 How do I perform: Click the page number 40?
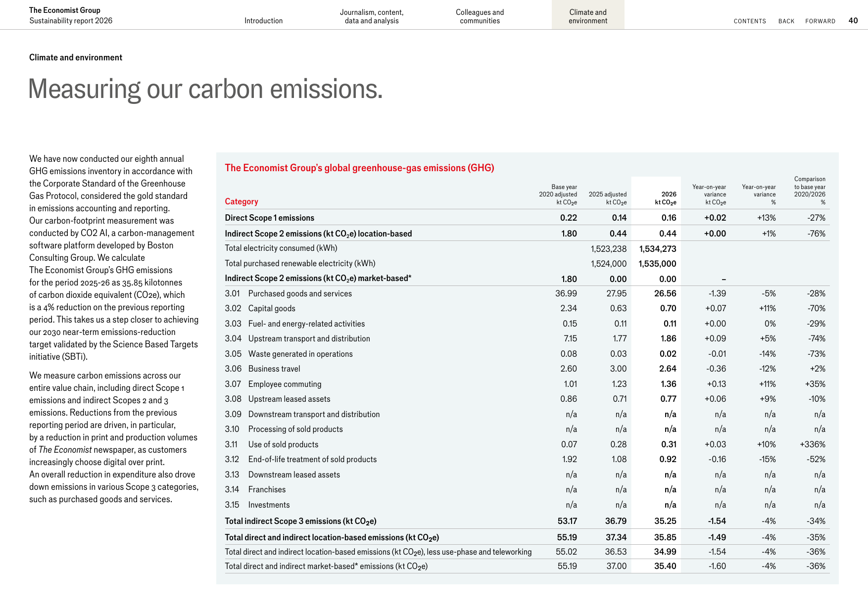click(853, 20)
